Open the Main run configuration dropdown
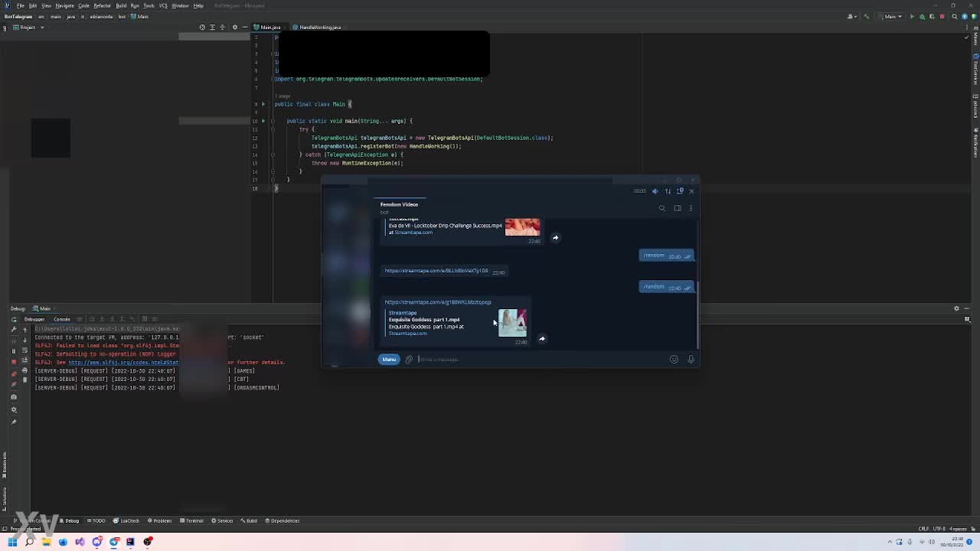This screenshot has width=980, height=551. [892, 16]
